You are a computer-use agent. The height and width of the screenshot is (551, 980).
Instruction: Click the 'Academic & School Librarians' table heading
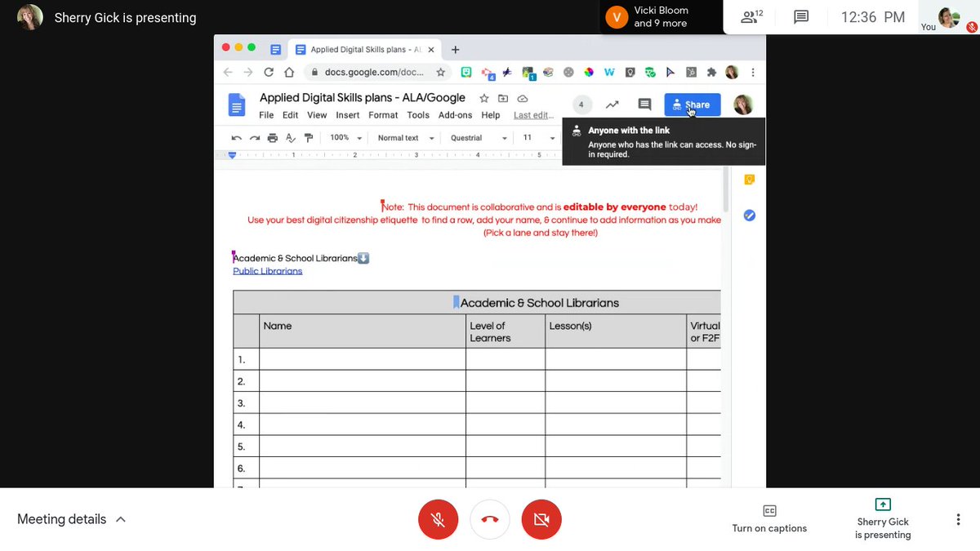coord(540,303)
